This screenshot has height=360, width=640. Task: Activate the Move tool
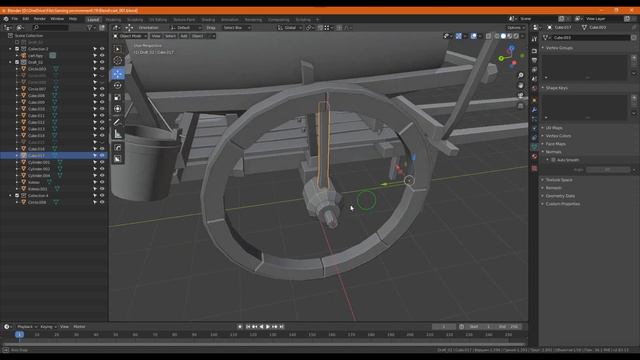click(x=118, y=74)
